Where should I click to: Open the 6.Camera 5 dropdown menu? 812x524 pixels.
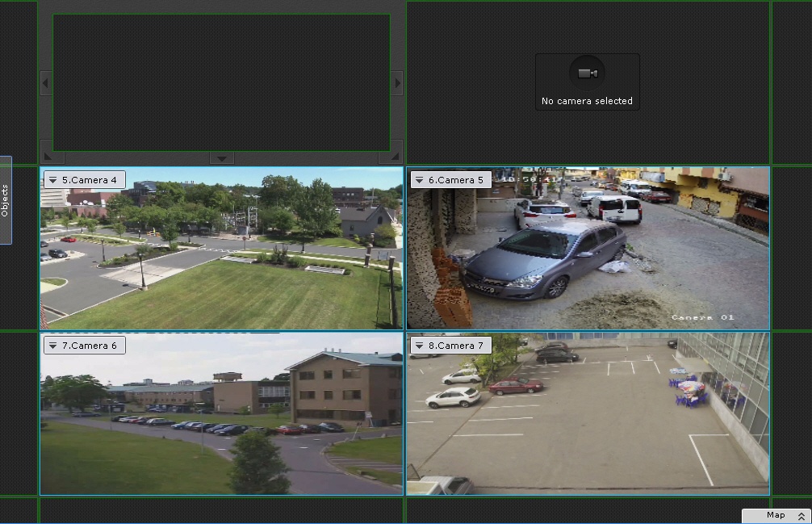(x=419, y=180)
